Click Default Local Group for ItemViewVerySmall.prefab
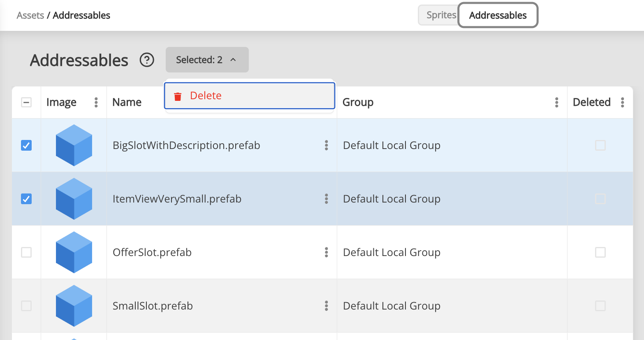 pos(391,199)
